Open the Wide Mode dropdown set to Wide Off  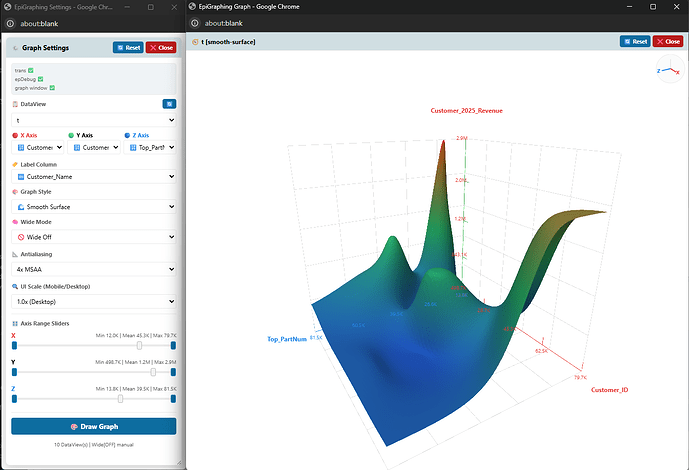click(x=94, y=237)
